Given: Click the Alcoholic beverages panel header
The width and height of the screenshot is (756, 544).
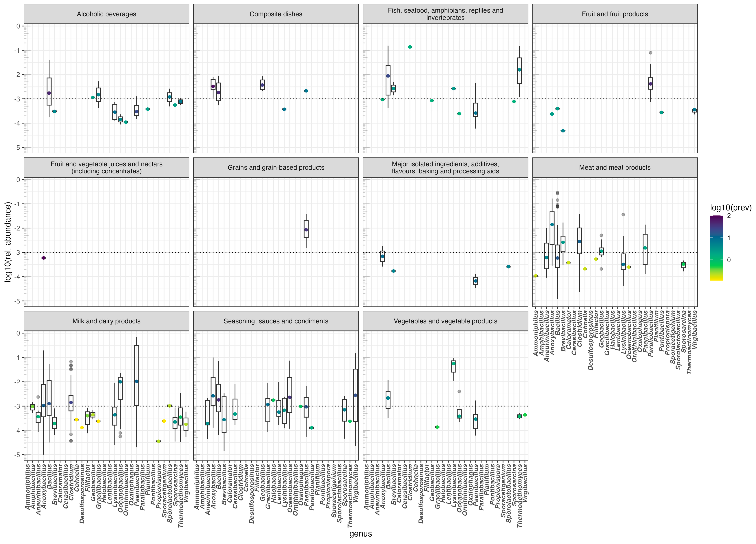Looking at the screenshot, I should tap(106, 14).
